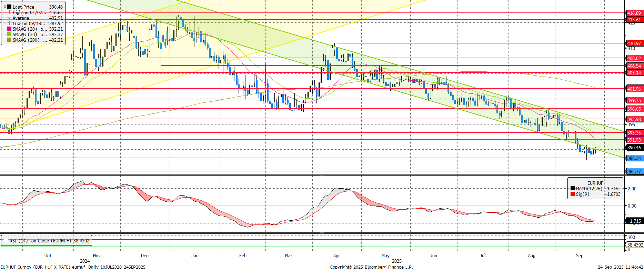This screenshot has width=644, height=270.
Task: Click the EURHUF Curncy footer description
Action: coord(73,267)
